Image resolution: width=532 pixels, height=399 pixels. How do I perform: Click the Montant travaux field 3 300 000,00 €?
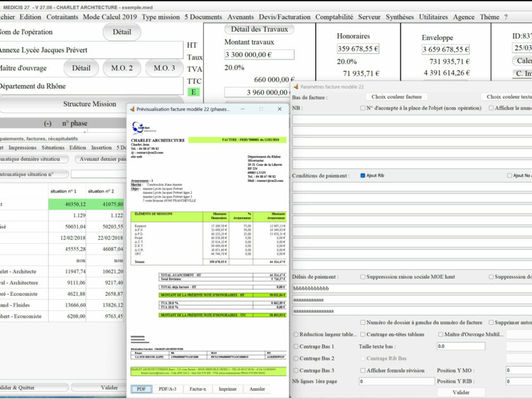[259, 54]
